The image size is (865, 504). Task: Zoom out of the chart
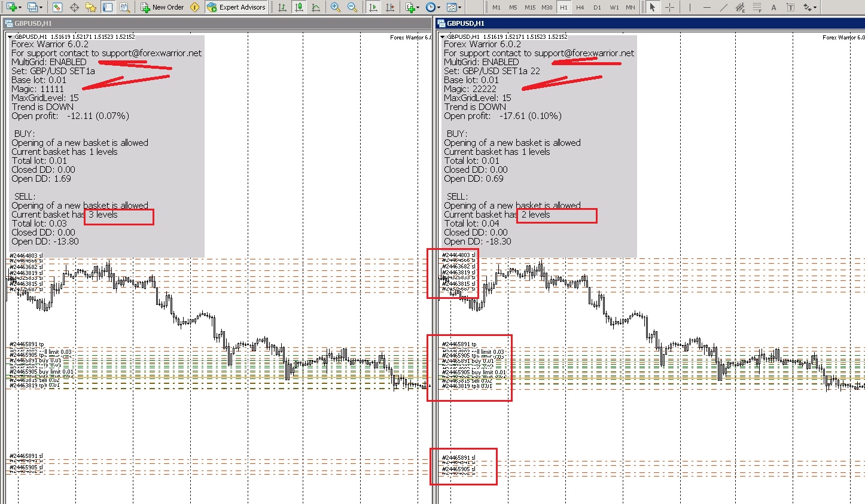coord(352,7)
